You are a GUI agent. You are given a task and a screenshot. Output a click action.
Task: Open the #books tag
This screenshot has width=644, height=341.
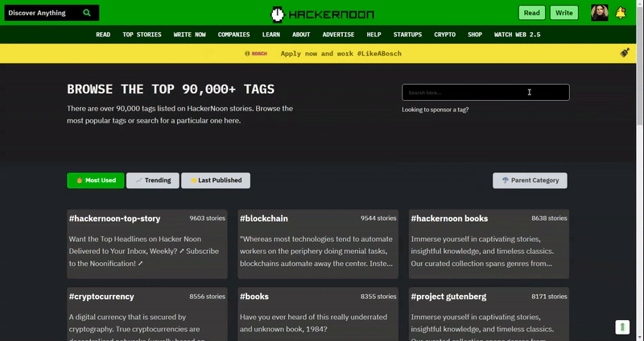[x=254, y=297]
